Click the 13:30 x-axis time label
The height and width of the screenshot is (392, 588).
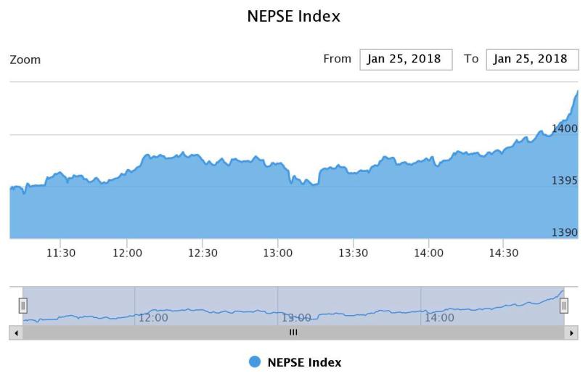click(x=353, y=253)
